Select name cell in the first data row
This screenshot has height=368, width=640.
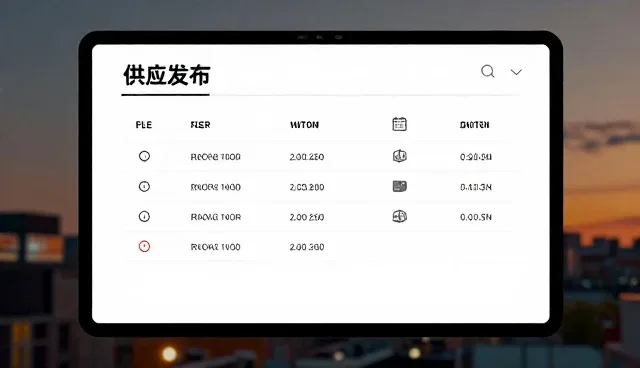(x=216, y=157)
